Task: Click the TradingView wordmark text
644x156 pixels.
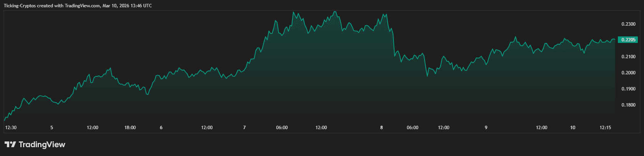Action: click(42, 145)
